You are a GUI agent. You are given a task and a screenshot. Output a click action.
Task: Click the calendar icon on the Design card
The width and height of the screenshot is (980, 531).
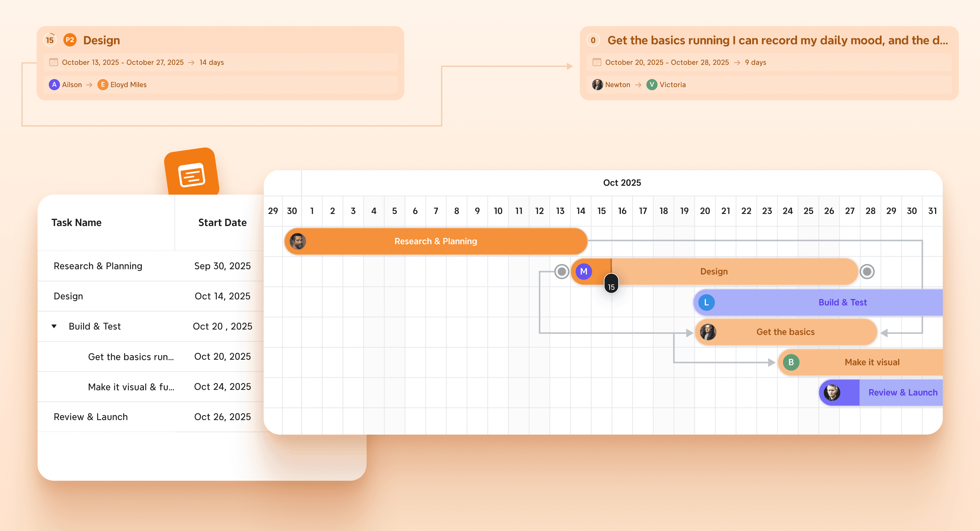pos(54,62)
